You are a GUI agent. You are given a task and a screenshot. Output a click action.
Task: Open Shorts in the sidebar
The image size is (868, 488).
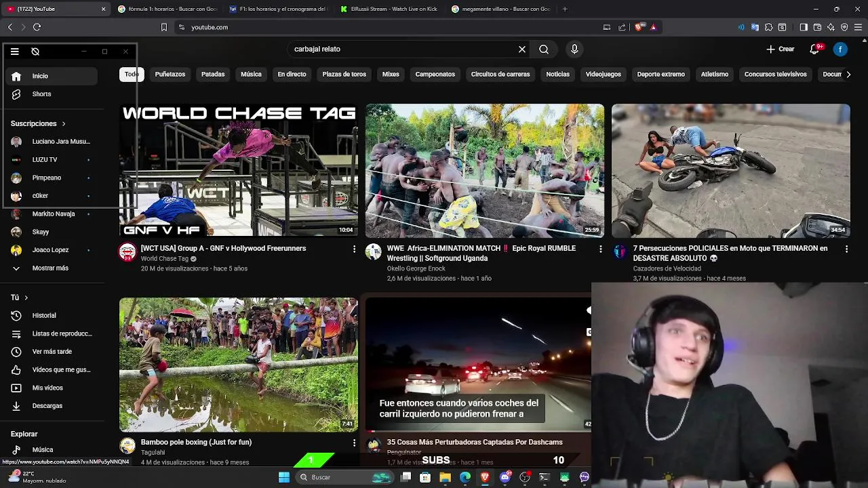(52, 94)
